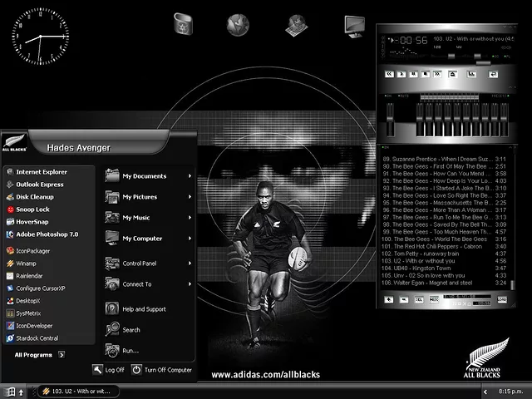The image size is (532, 399).
Task: Click the Log Off button
Action: pos(108,370)
